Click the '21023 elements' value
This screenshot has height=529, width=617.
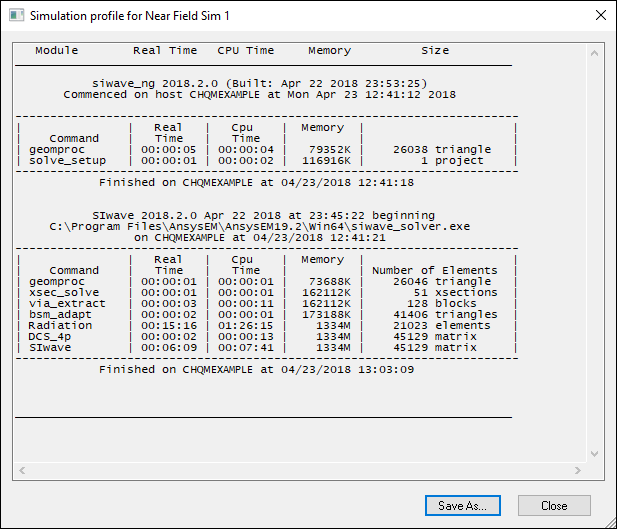click(442, 326)
